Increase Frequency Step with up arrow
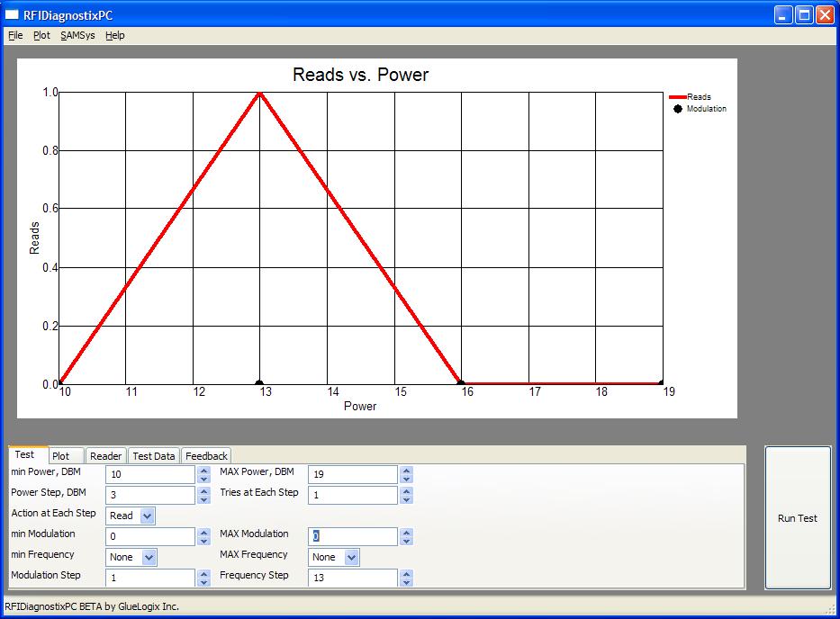840x619 pixels. 406,574
